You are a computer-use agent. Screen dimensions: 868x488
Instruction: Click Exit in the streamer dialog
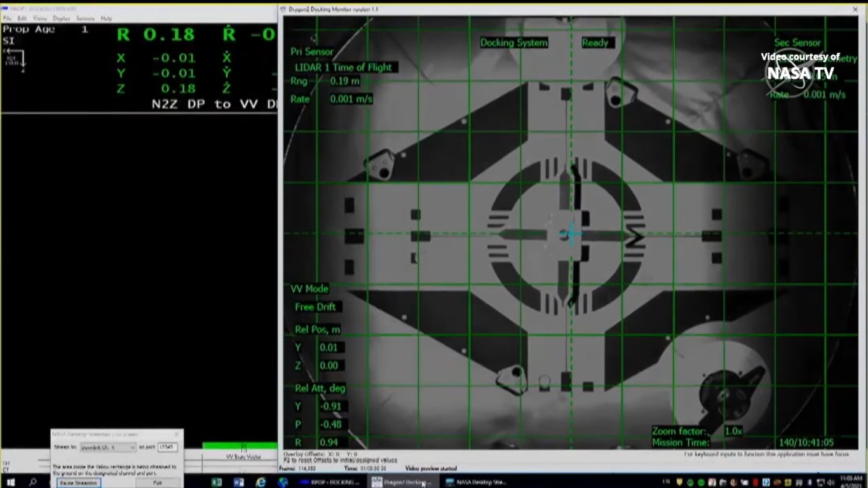[157, 483]
